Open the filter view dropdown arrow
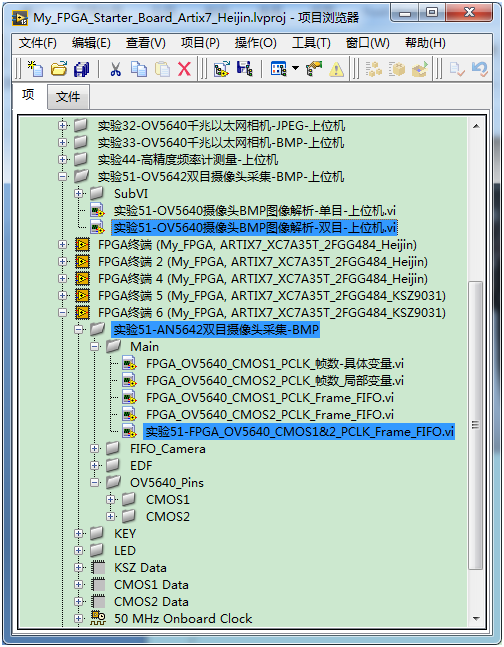Image resolution: width=504 pixels, height=647 pixels. (296, 68)
